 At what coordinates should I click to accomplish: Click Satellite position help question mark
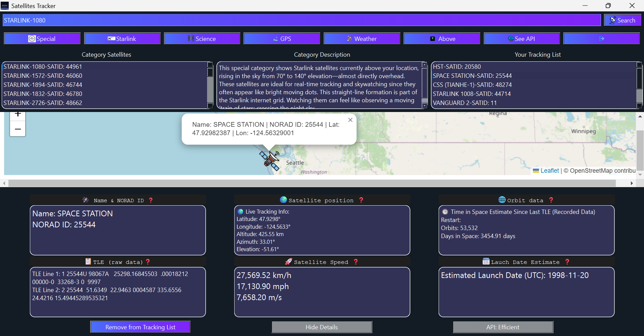[x=361, y=200]
